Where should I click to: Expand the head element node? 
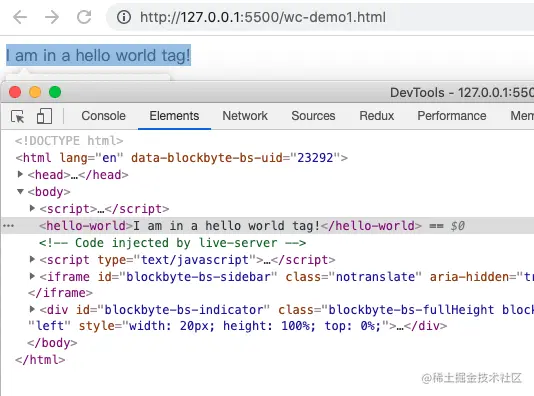[x=20, y=174]
